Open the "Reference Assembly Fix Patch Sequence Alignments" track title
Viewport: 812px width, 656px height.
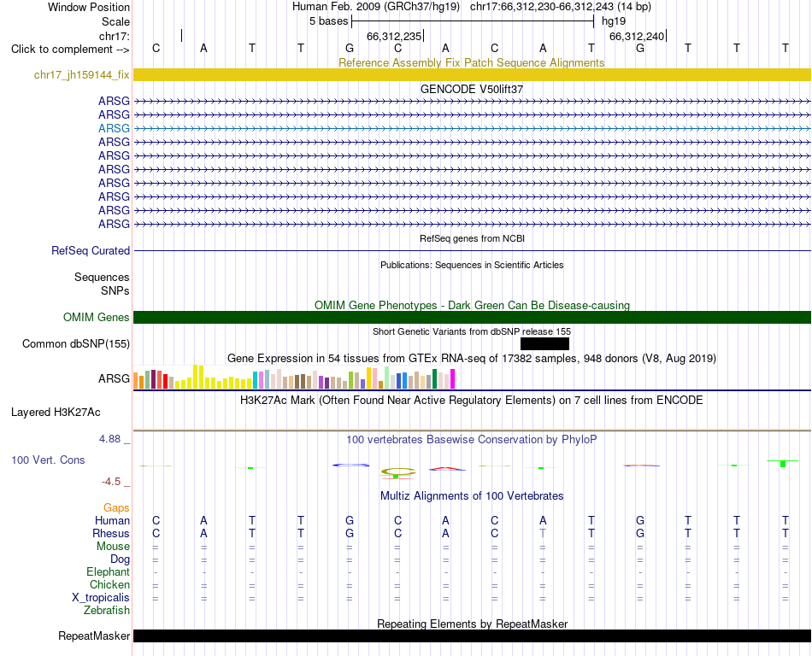click(x=471, y=62)
